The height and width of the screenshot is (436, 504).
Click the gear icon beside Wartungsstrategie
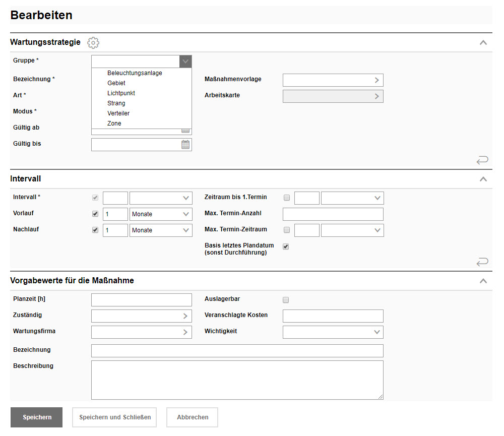[93, 42]
